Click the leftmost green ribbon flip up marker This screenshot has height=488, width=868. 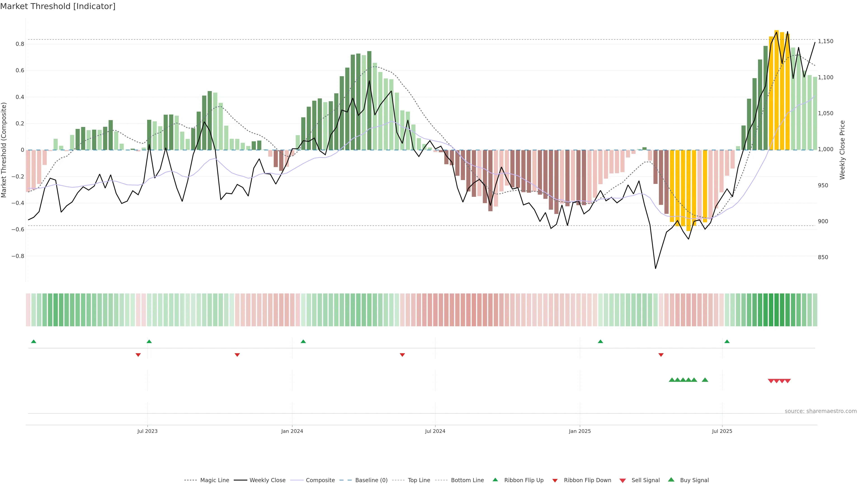click(x=34, y=342)
